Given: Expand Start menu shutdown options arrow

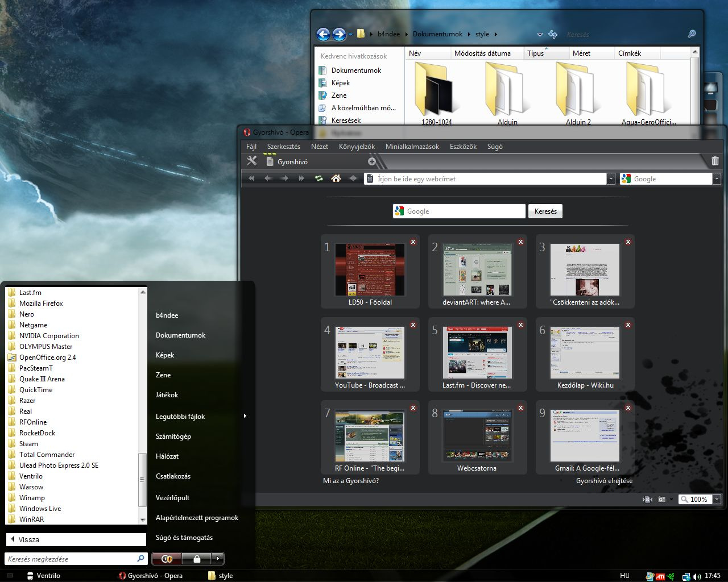Looking at the screenshot, I should tap(218, 559).
